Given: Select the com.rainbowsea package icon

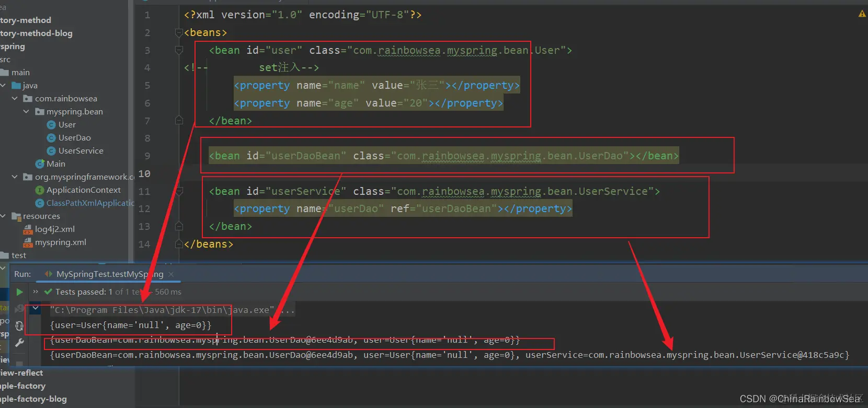Looking at the screenshot, I should click(x=28, y=98).
